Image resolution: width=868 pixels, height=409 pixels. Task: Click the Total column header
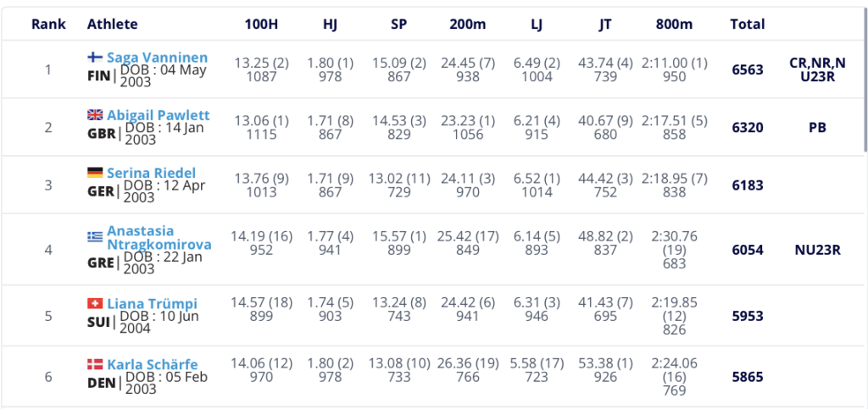pos(747,25)
